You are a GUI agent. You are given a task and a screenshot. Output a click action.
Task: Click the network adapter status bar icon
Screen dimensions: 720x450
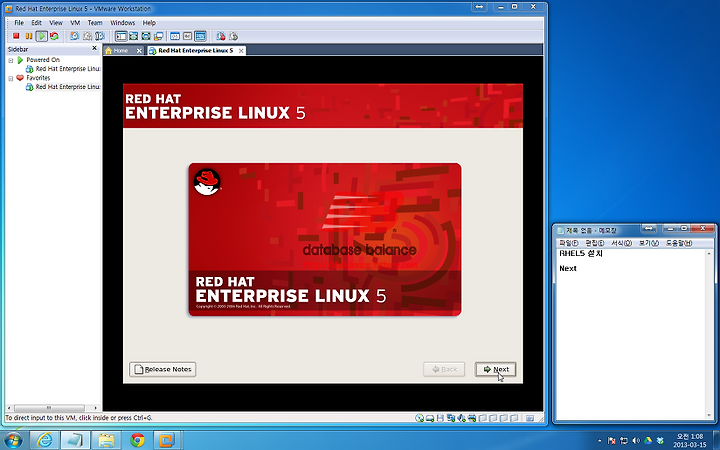(451, 418)
